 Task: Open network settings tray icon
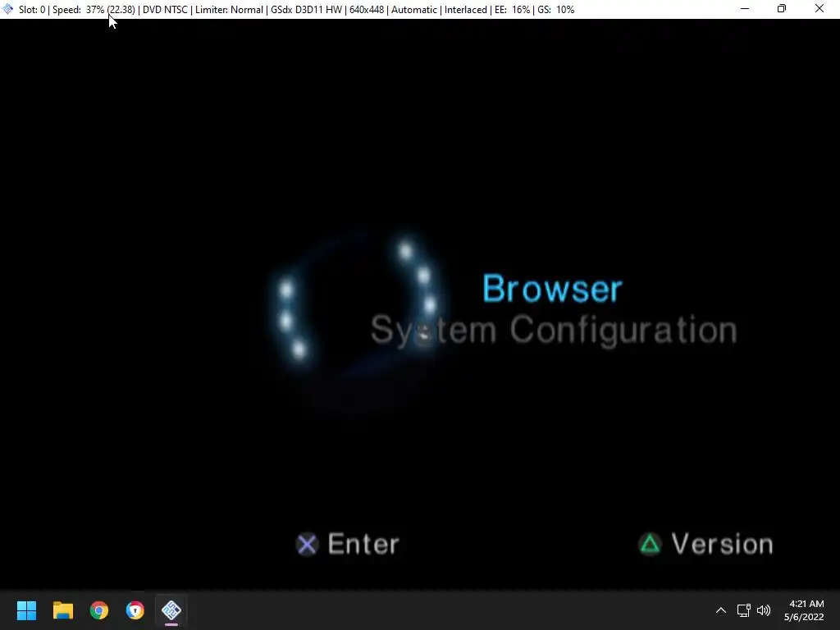pos(743,610)
